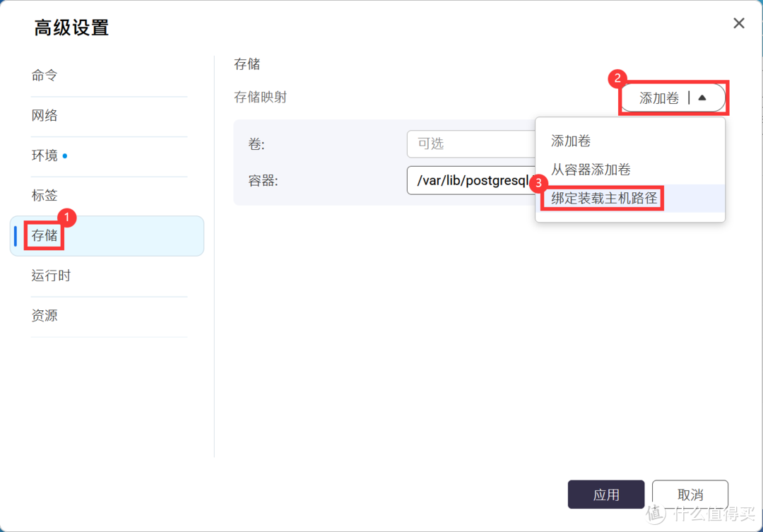Close the 高级设置 dialog
This screenshot has height=532, width=763.
coord(738,23)
